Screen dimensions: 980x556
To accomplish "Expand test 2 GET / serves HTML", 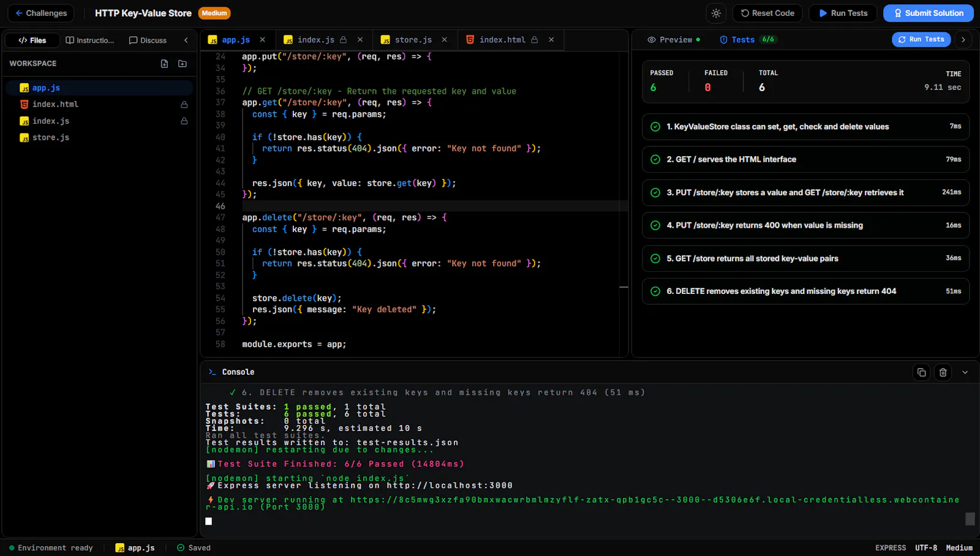I will click(805, 160).
